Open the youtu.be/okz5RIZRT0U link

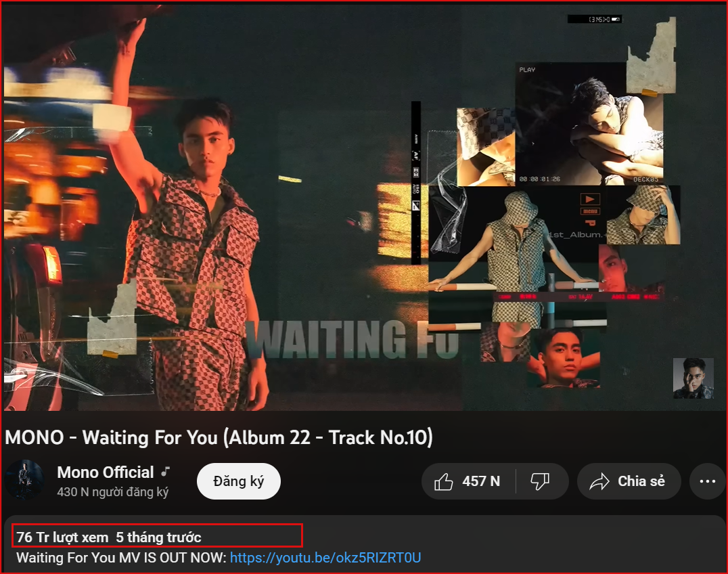(325, 557)
